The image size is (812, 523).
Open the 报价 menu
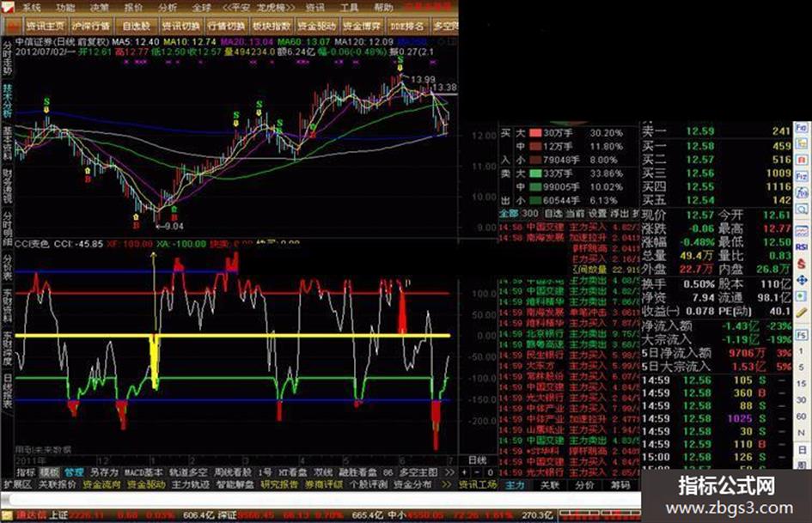[x=133, y=8]
